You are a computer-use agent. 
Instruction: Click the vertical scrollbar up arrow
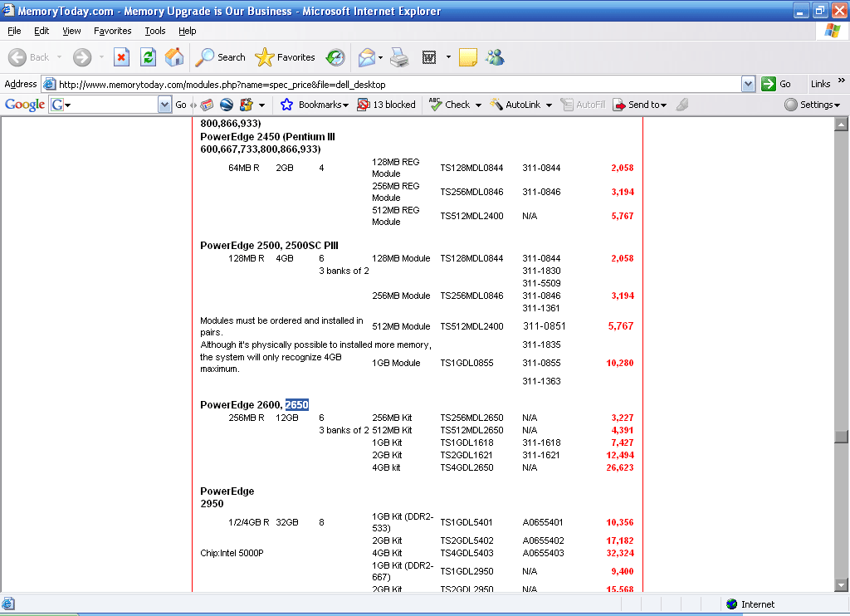[x=841, y=125]
